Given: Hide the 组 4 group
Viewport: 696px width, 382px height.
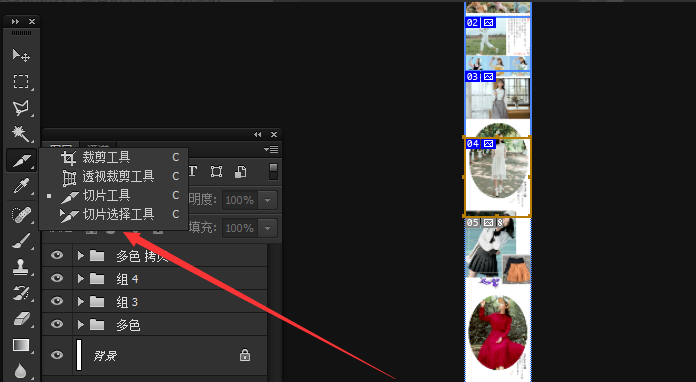Looking at the screenshot, I should point(57,278).
